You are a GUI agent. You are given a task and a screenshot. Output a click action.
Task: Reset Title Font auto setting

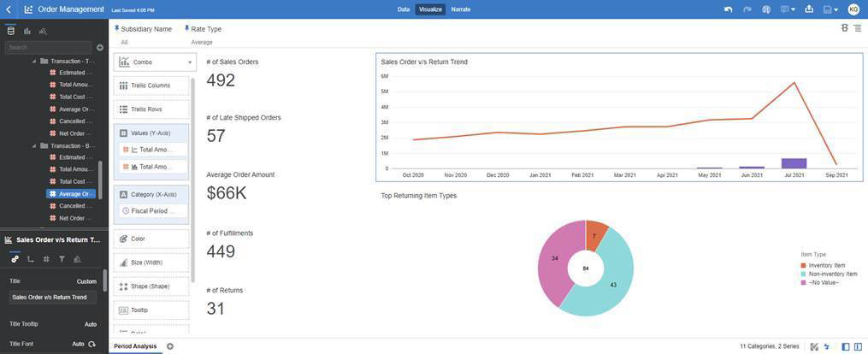[92, 344]
